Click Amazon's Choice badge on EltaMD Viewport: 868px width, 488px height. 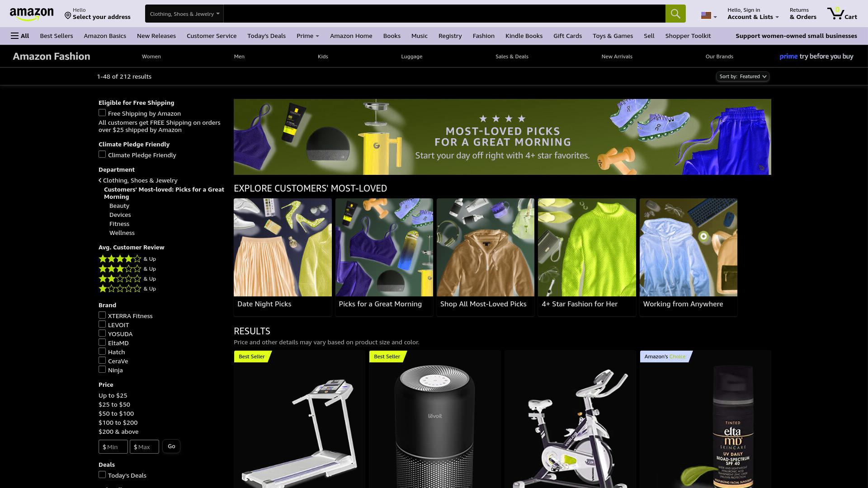tap(665, 357)
